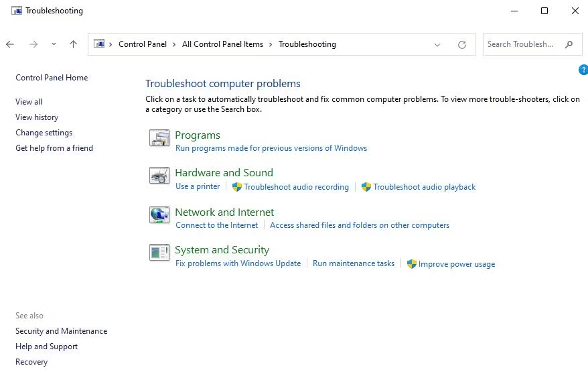
Task: Open View history in left sidebar
Action: (37, 117)
